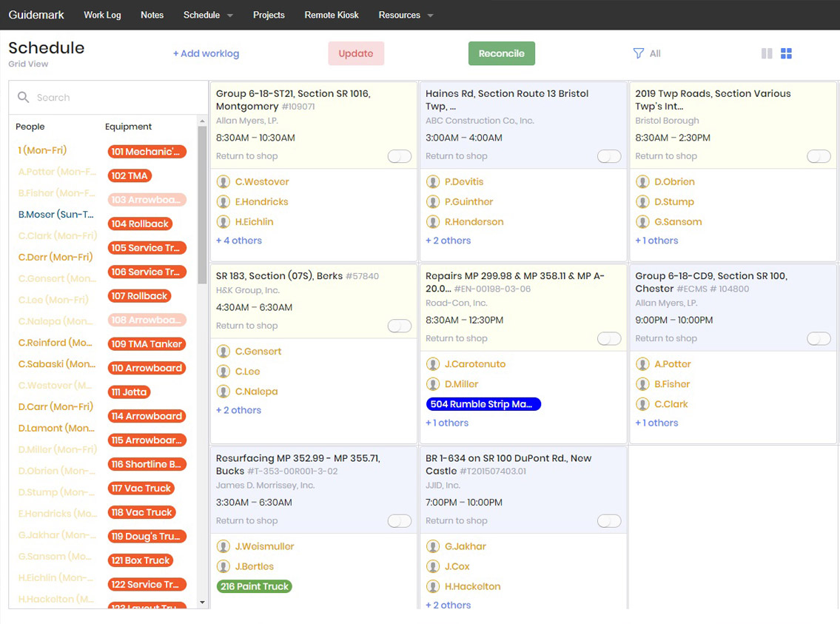Click the Guidemark logo

[x=36, y=15]
